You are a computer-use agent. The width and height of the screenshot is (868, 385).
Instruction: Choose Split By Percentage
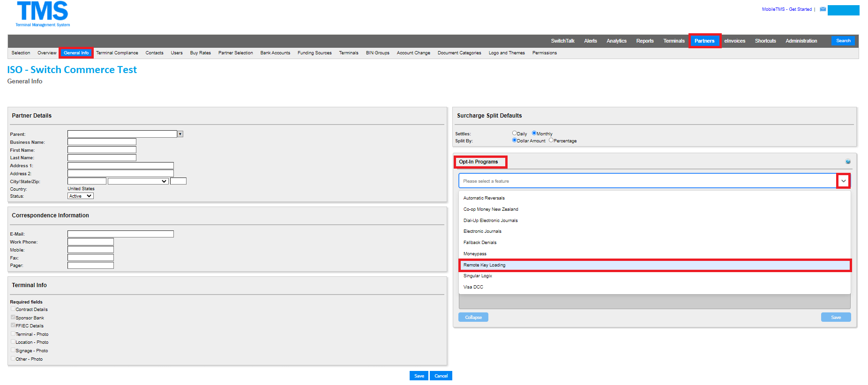click(x=551, y=140)
